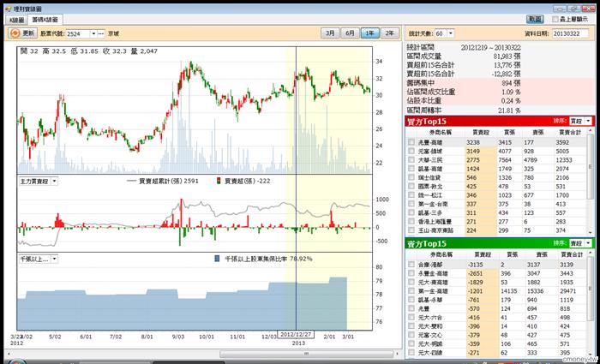This screenshot has width=600, height=364.
Task: Tick the sell-side row showing net -1829
Action: [411, 282]
